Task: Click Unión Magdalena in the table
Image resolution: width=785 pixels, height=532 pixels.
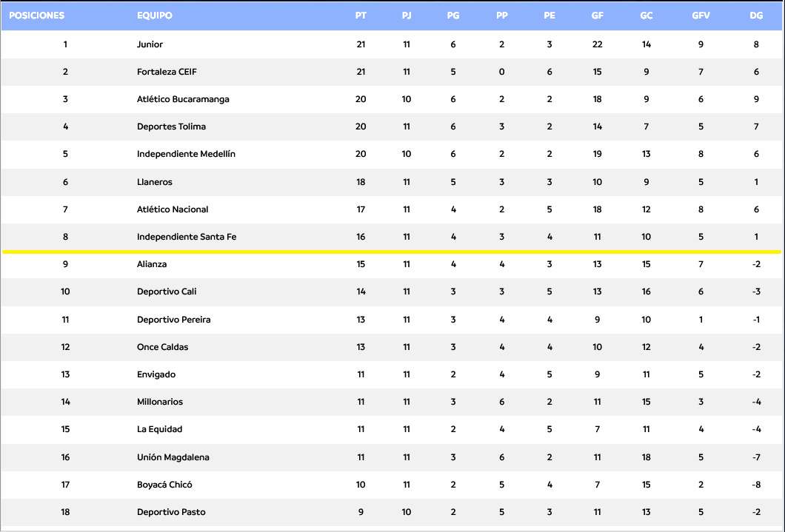Action: (173, 457)
